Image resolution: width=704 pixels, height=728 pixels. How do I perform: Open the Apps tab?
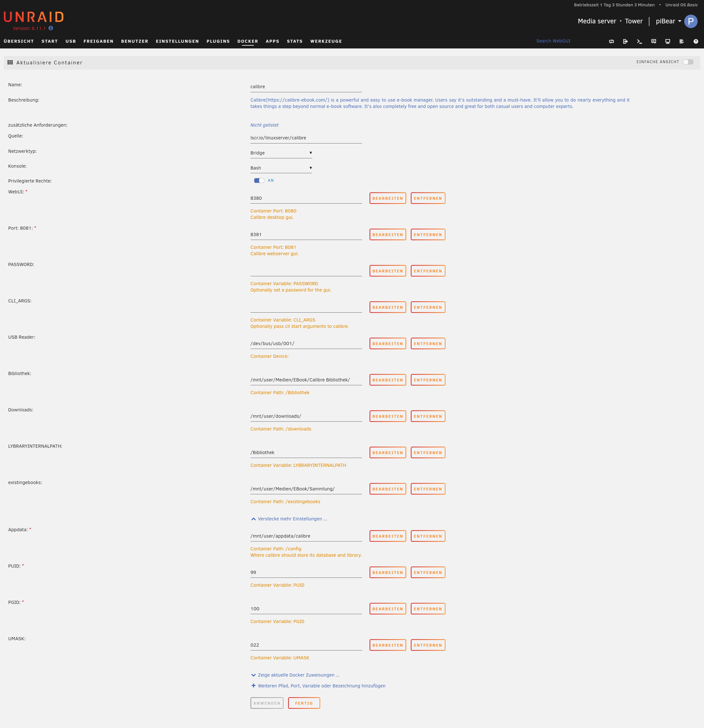pyautogui.click(x=272, y=41)
